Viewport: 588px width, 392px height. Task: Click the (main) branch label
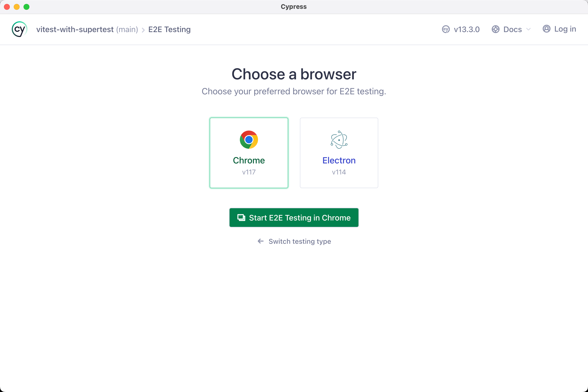point(127,29)
